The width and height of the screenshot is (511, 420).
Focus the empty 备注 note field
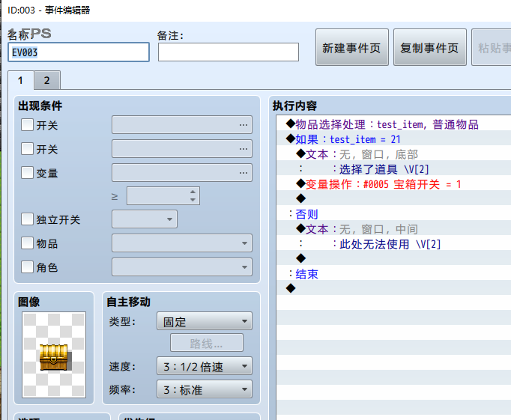[x=228, y=52]
